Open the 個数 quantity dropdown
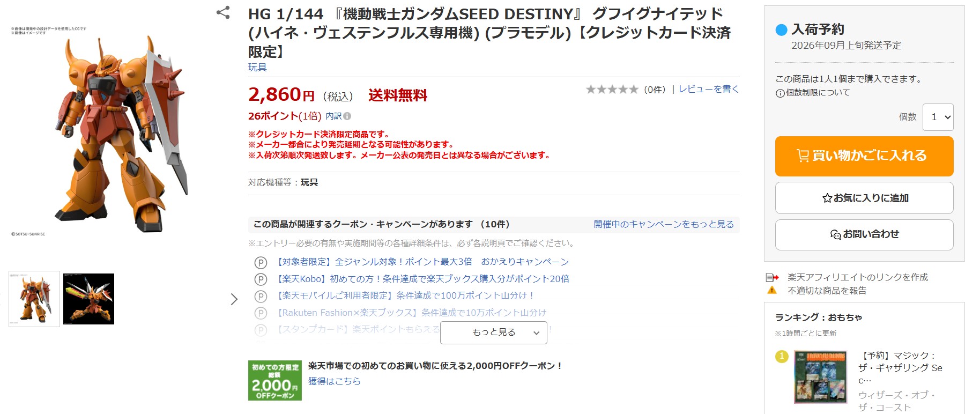This screenshot has height=414, width=980. point(938,117)
